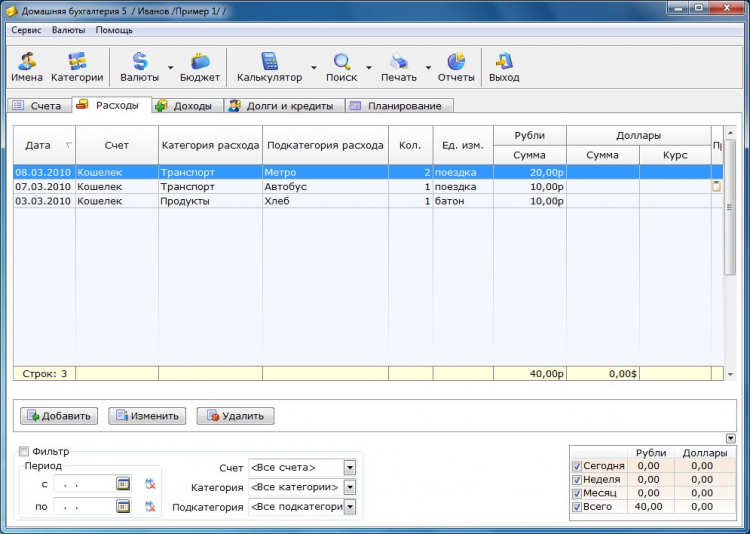Click the Добавить button
This screenshot has width=750, height=534.
pyautogui.click(x=59, y=416)
